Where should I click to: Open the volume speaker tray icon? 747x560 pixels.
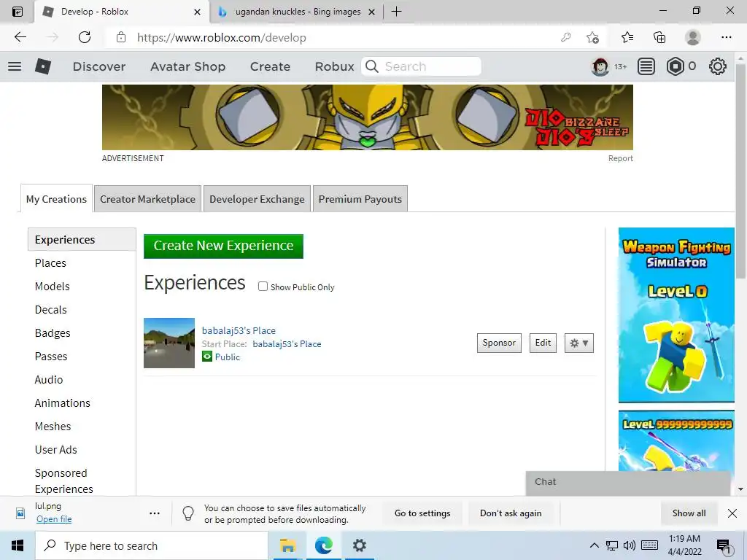(x=630, y=545)
